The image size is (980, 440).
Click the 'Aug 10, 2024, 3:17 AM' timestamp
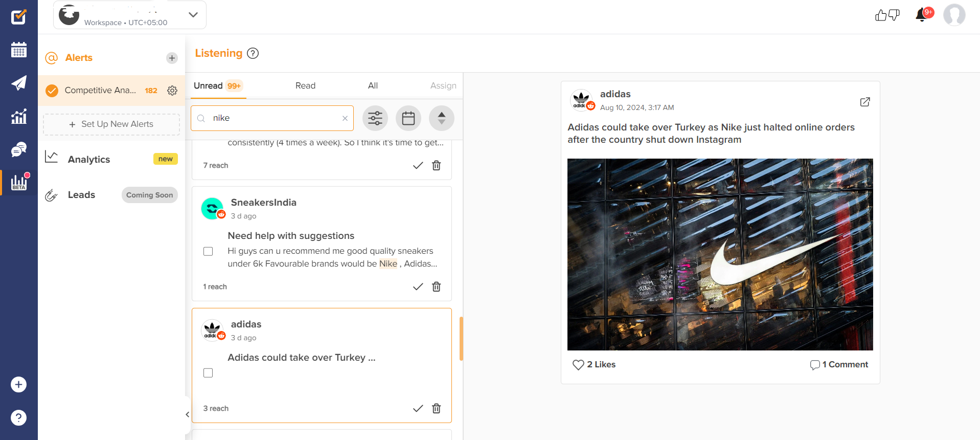pyautogui.click(x=637, y=107)
